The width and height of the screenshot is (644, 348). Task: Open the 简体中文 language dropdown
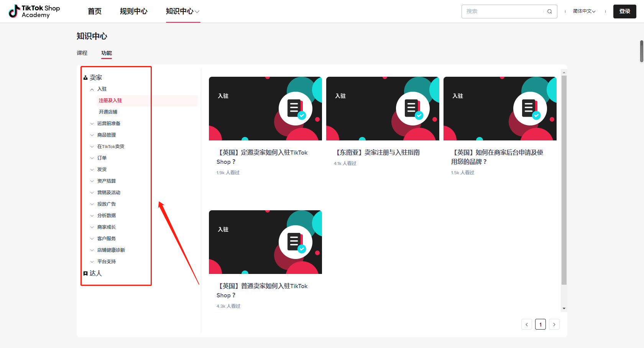(x=584, y=11)
